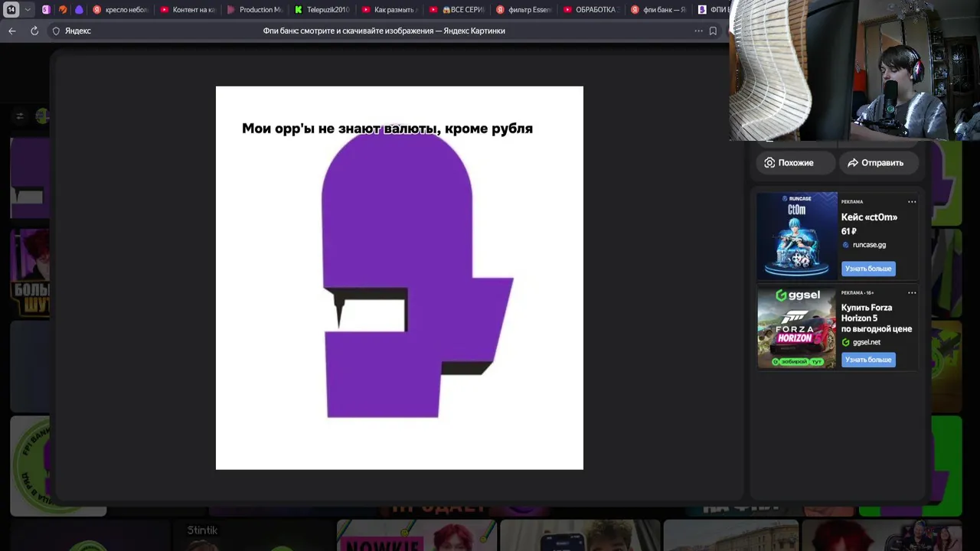Select the active 'фпи банк — Я' tab
The image size is (980, 551).
click(657, 10)
